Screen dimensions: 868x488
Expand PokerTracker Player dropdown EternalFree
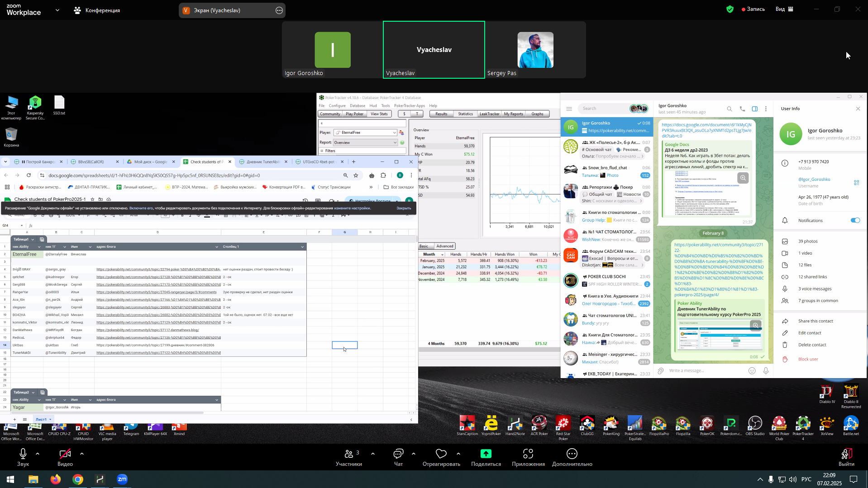(x=394, y=133)
